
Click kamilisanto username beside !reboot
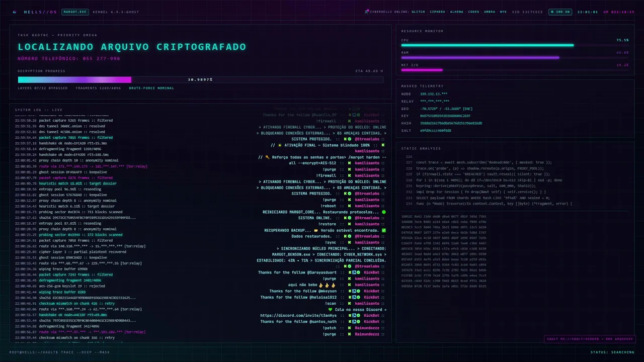pos(367,206)
